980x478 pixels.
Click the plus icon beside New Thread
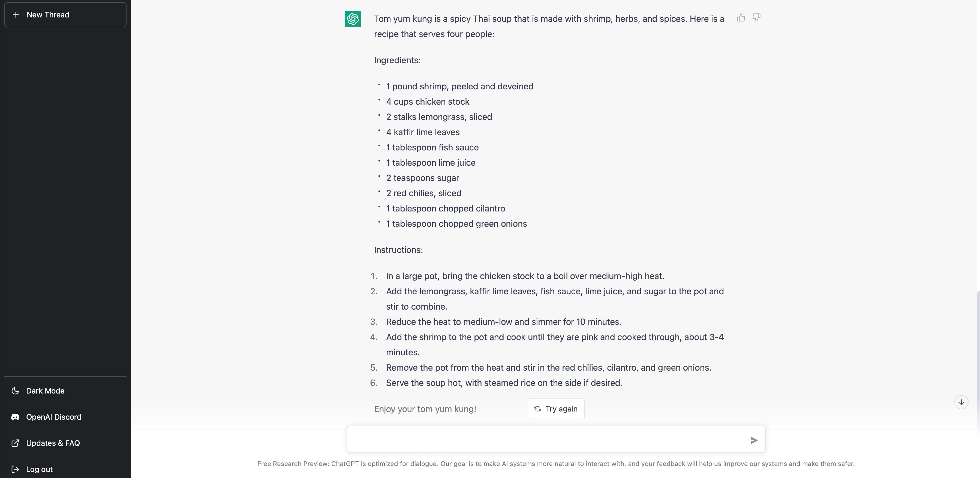tap(16, 15)
